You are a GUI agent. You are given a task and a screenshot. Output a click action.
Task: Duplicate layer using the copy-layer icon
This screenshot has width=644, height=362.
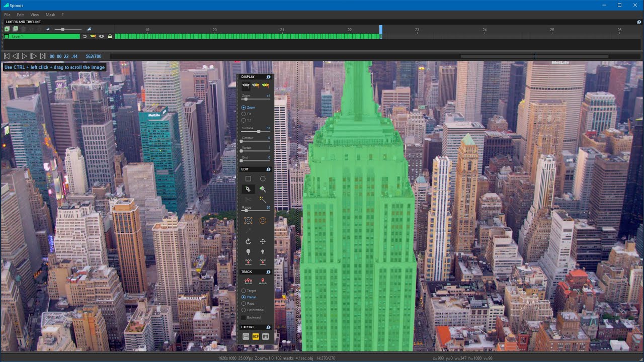point(15,29)
